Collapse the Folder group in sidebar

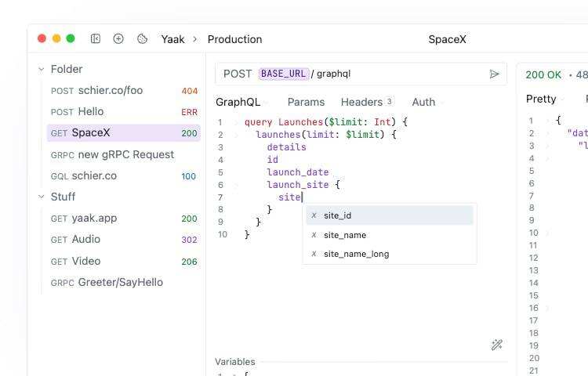[41, 70]
